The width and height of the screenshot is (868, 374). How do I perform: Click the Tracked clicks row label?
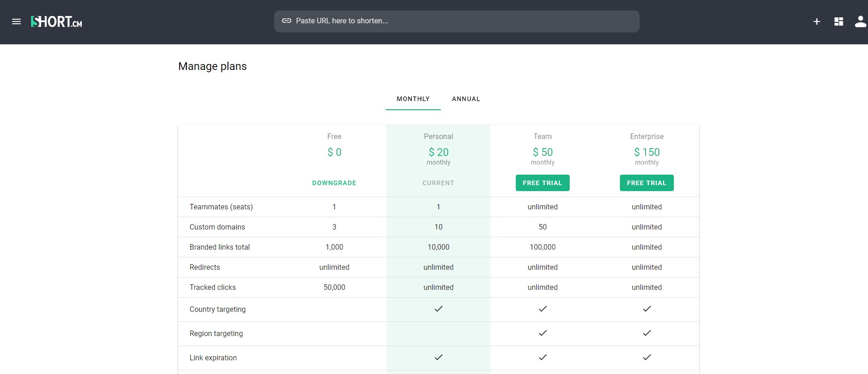212,287
